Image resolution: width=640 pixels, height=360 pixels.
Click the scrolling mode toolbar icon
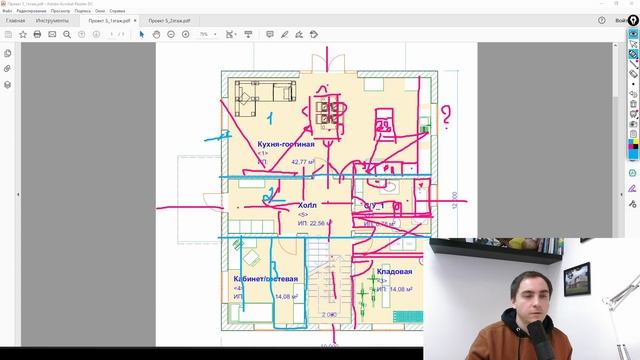tap(248, 35)
